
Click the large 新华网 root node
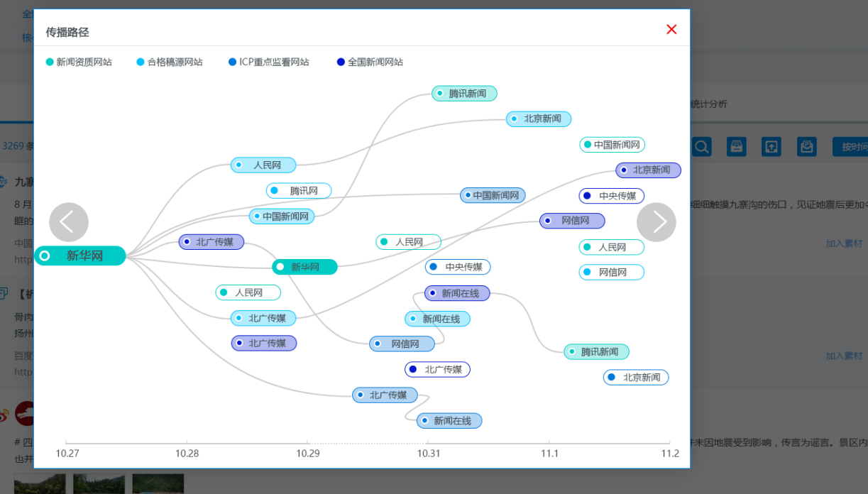80,256
